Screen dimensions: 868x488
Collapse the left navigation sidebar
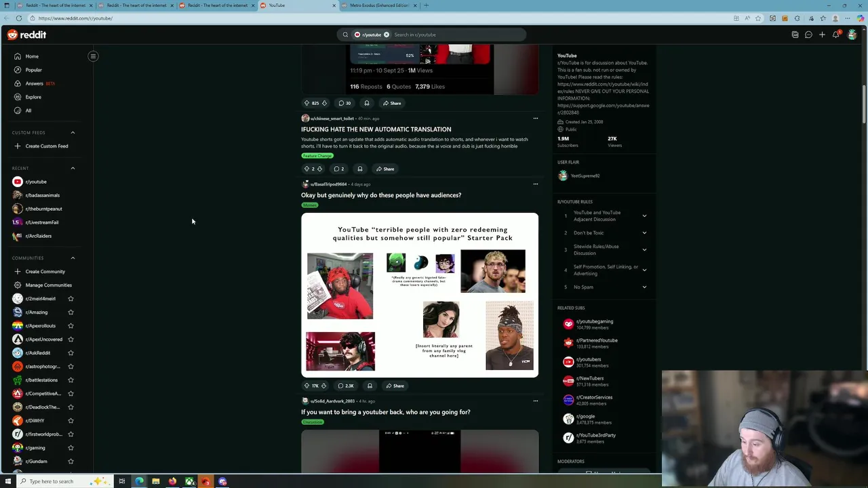coord(93,56)
